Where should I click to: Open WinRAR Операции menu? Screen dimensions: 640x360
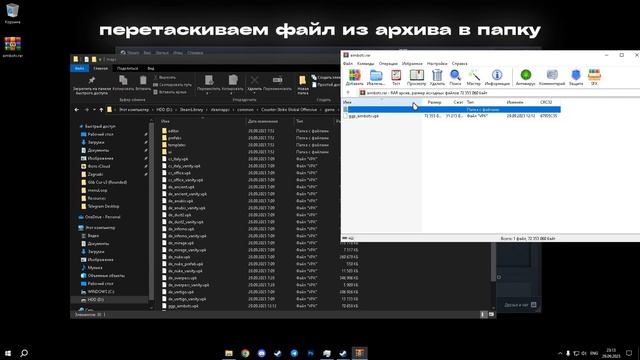coord(388,64)
